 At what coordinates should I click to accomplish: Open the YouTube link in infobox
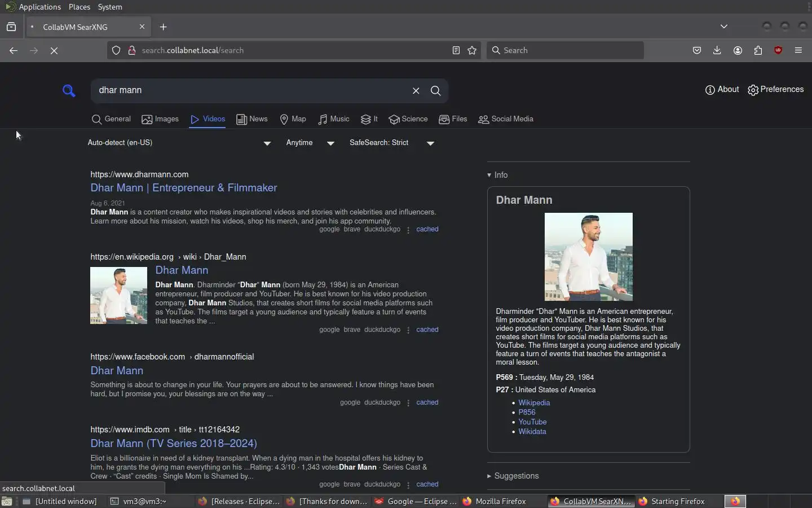[532, 422]
